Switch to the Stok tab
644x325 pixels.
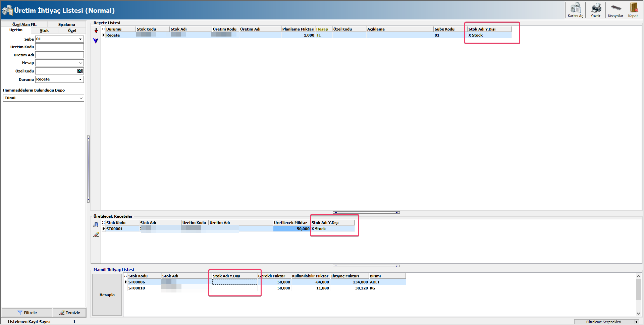point(44,31)
